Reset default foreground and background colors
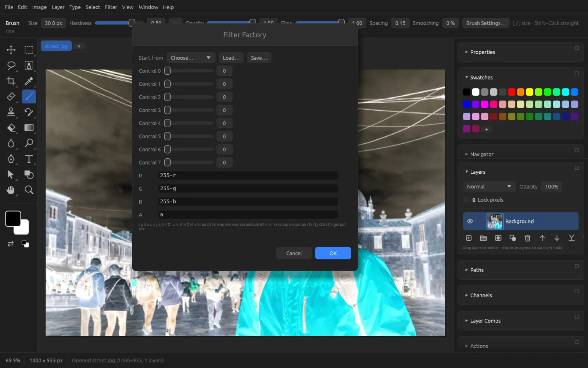Image resolution: width=588 pixels, height=368 pixels. pyautogui.click(x=25, y=244)
